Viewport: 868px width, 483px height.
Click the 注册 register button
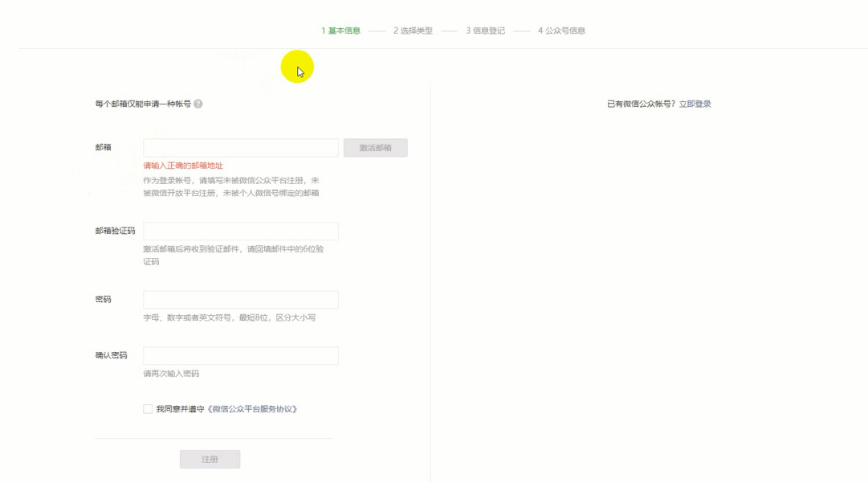click(210, 458)
